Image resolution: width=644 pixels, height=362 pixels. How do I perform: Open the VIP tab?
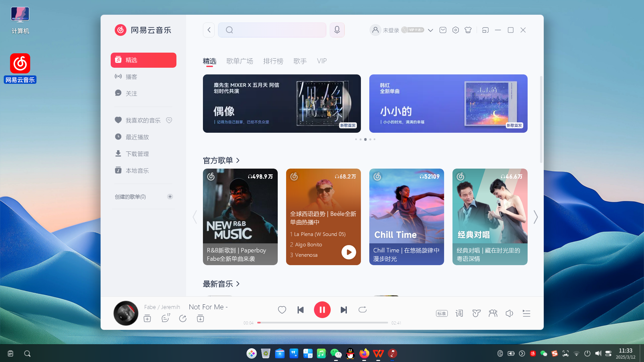click(322, 61)
